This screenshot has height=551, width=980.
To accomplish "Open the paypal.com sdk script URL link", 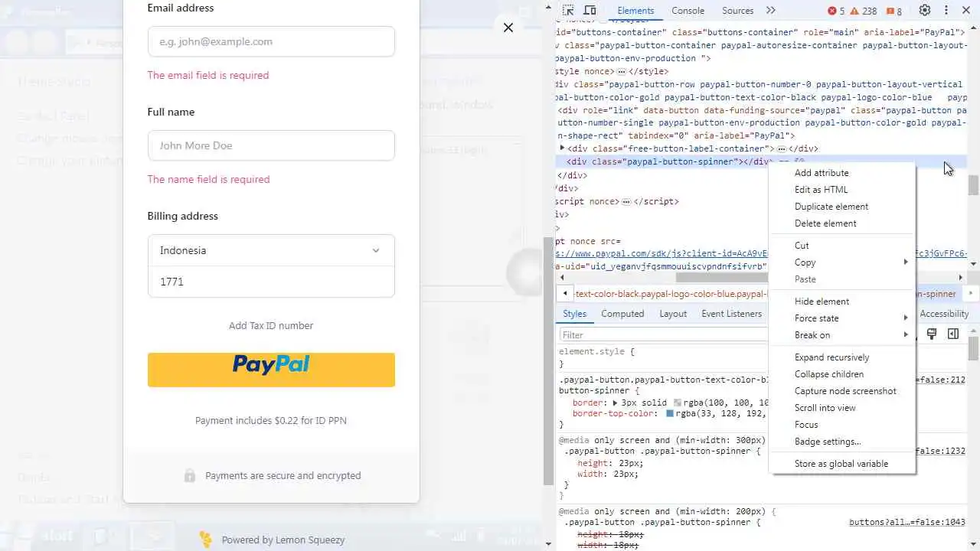I will 662,253.
